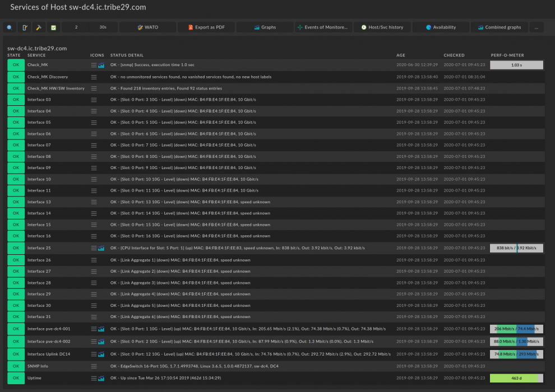Open the filter options with the magnifier icon
This screenshot has width=555, height=392.
[10, 27]
